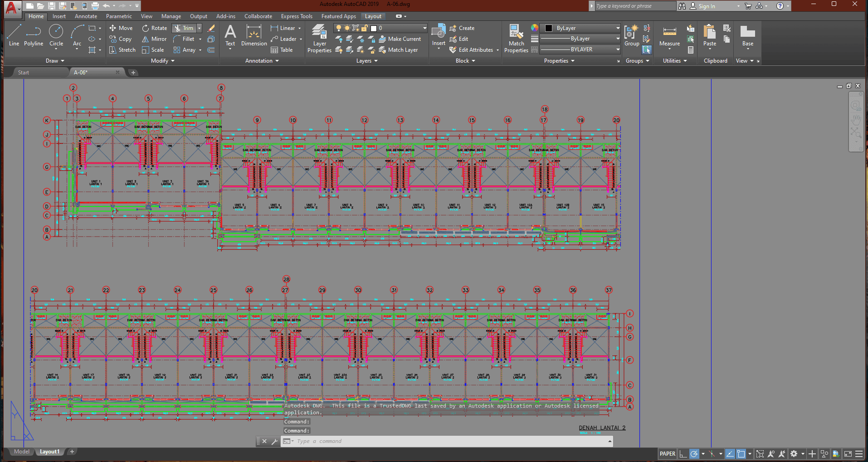
Task: Click Edit Attributes in Block panel
Action: point(475,50)
